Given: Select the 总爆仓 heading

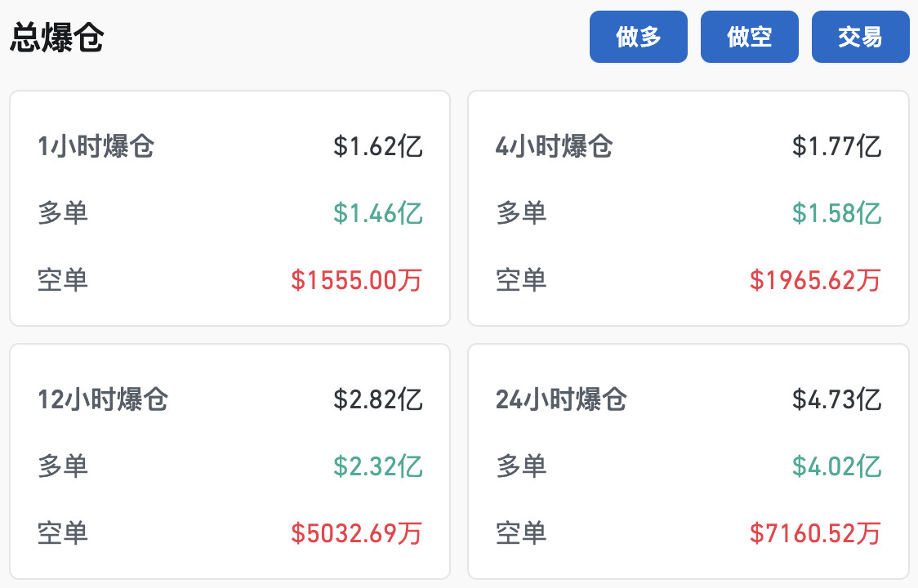Looking at the screenshot, I should [57, 38].
